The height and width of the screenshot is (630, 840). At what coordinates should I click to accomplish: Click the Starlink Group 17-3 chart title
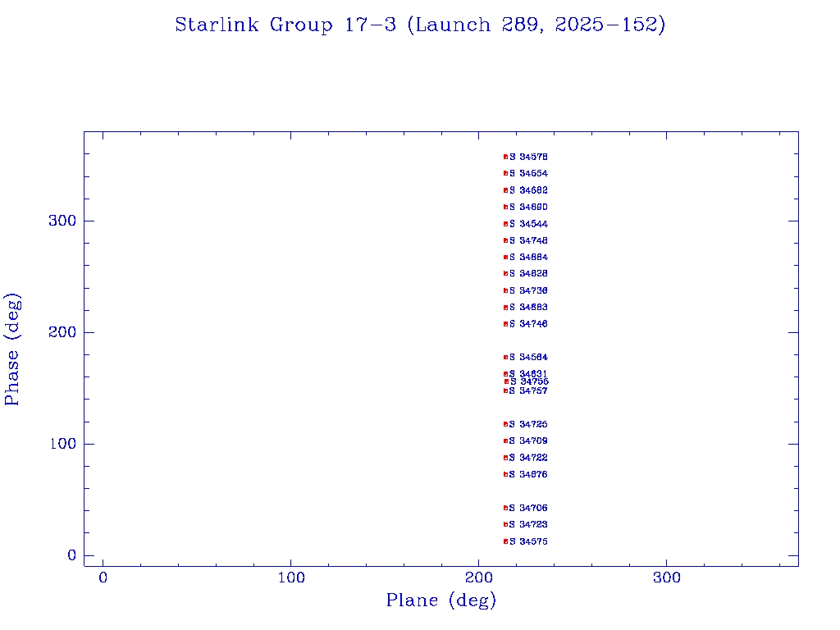(420, 25)
